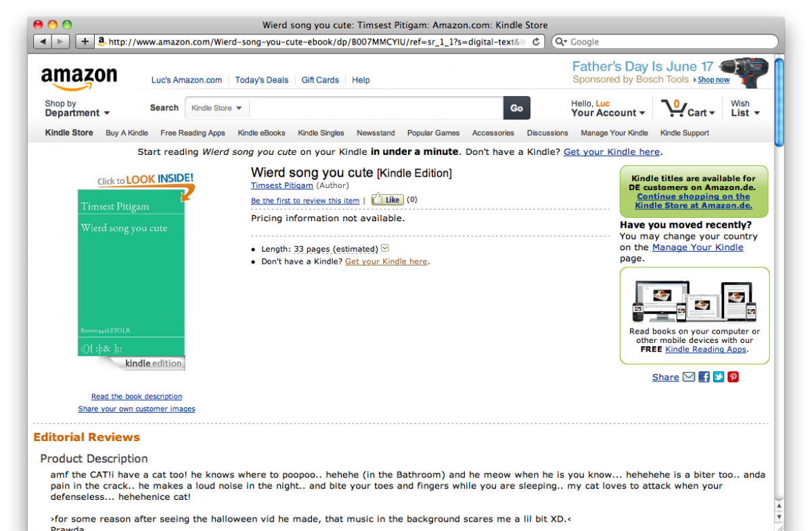
Task: Click the Amazon search input field
Action: point(376,108)
